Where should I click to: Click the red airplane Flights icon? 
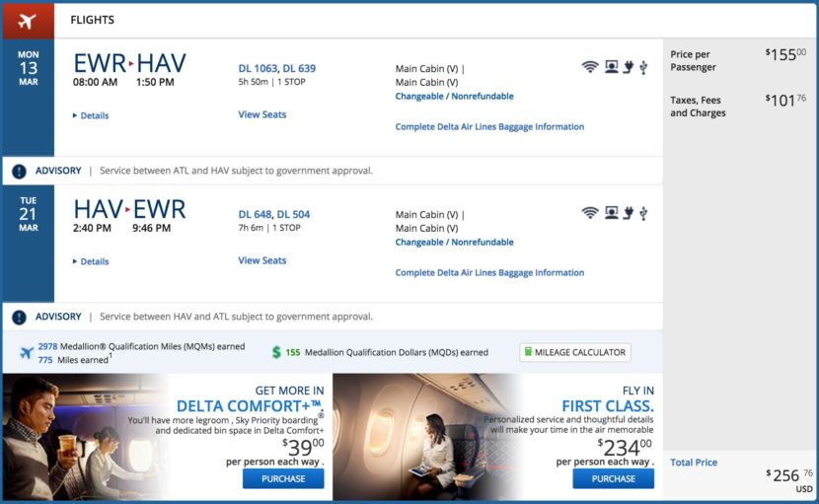click(x=27, y=20)
